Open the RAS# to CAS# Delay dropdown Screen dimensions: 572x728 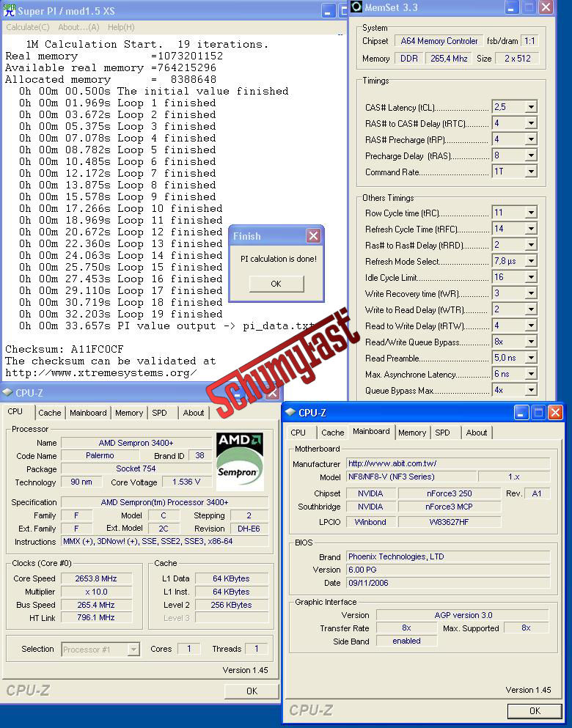click(531, 123)
